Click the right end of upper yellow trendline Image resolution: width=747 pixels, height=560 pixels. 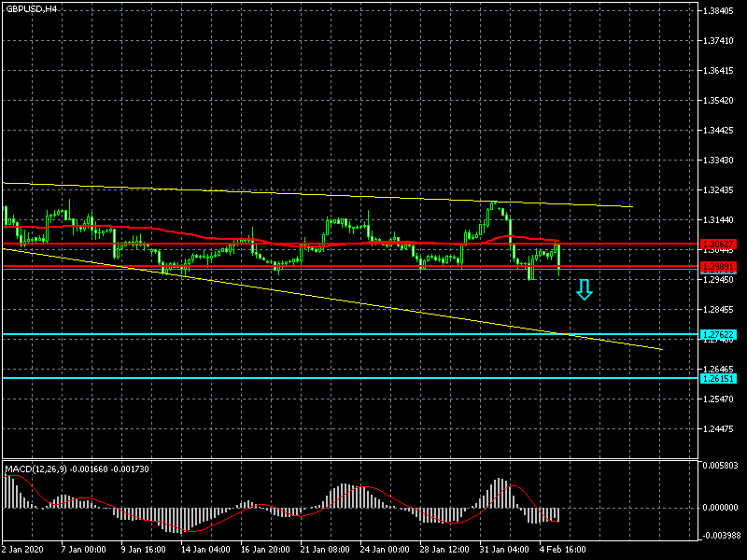632,206
